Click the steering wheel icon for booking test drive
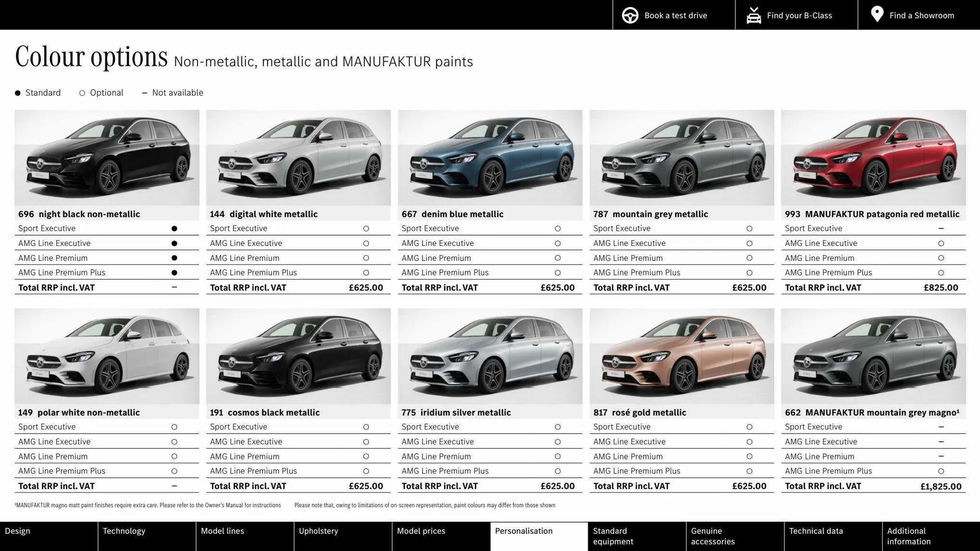 pos(630,15)
